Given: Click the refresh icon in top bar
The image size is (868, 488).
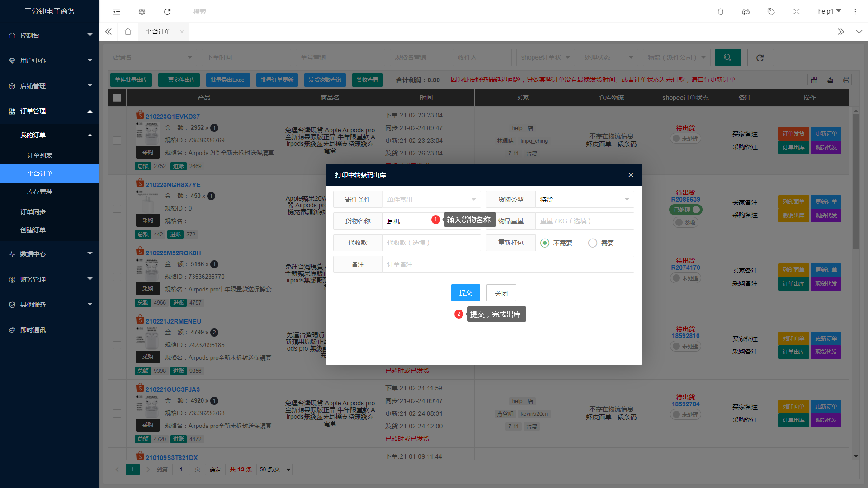Looking at the screenshot, I should [x=167, y=12].
